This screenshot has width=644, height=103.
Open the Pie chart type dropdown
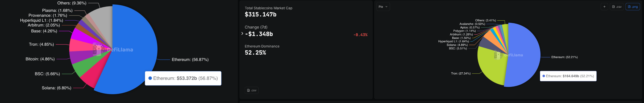coord(383,7)
